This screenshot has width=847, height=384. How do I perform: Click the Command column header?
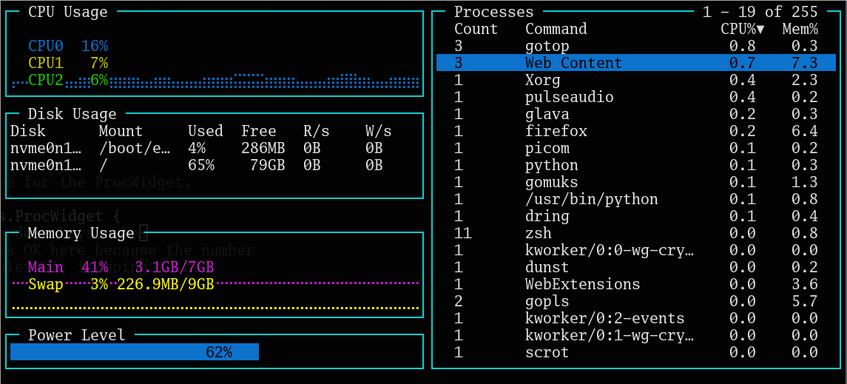click(556, 29)
